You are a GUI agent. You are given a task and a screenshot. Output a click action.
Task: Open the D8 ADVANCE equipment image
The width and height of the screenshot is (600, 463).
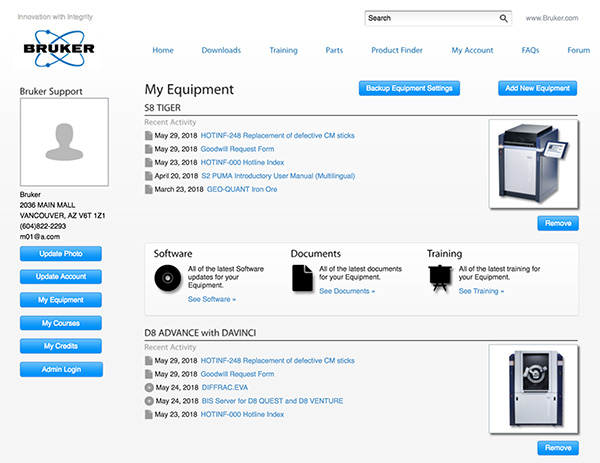pyautogui.click(x=533, y=389)
